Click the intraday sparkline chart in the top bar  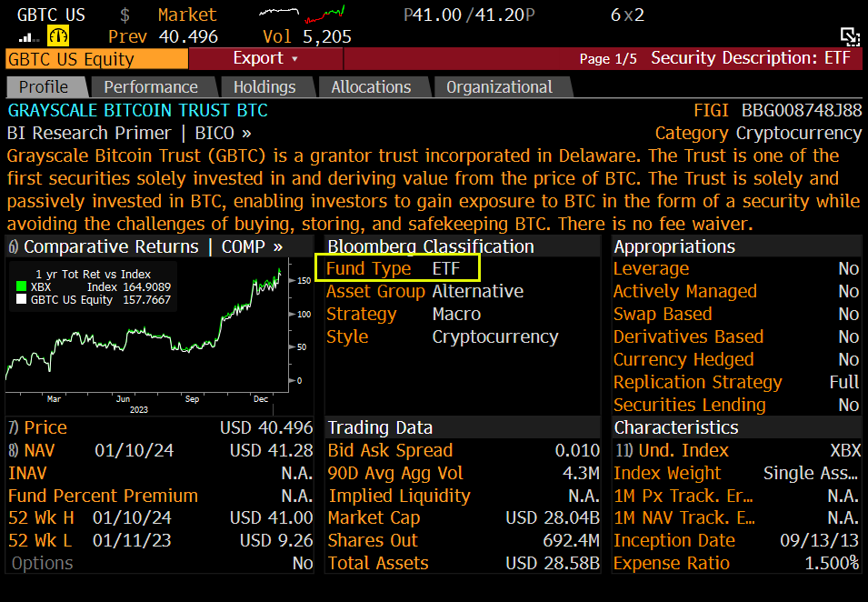coord(277,14)
